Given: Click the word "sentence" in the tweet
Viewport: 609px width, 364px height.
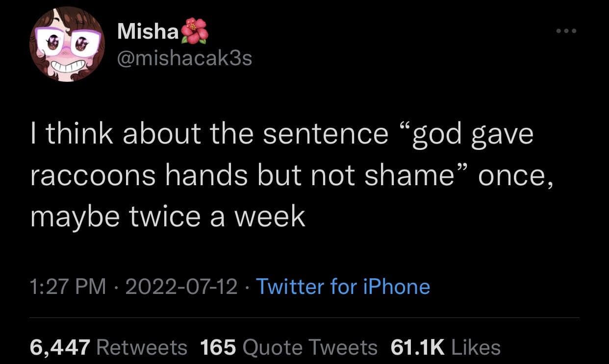Looking at the screenshot, I should (x=325, y=135).
